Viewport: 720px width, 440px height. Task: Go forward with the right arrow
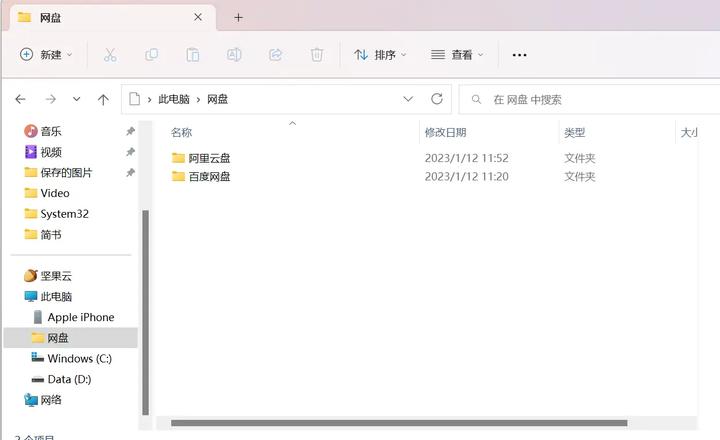point(51,99)
